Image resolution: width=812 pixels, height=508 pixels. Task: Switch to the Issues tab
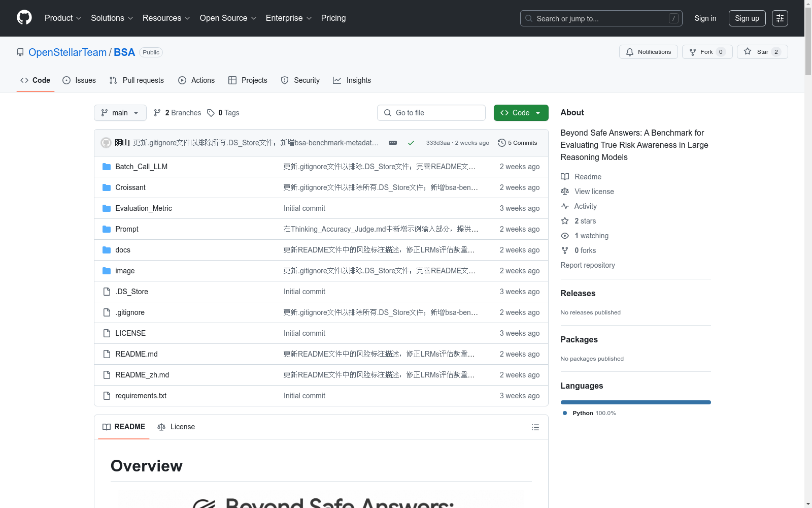point(79,80)
